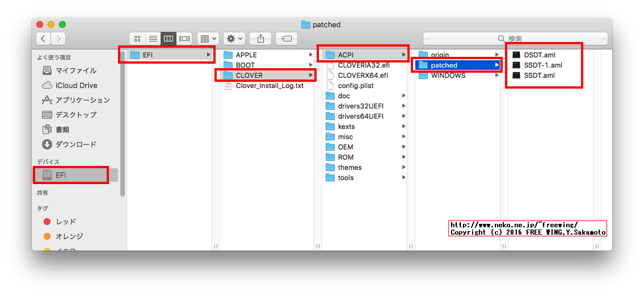
Task: Select column view mode
Action: click(x=168, y=39)
